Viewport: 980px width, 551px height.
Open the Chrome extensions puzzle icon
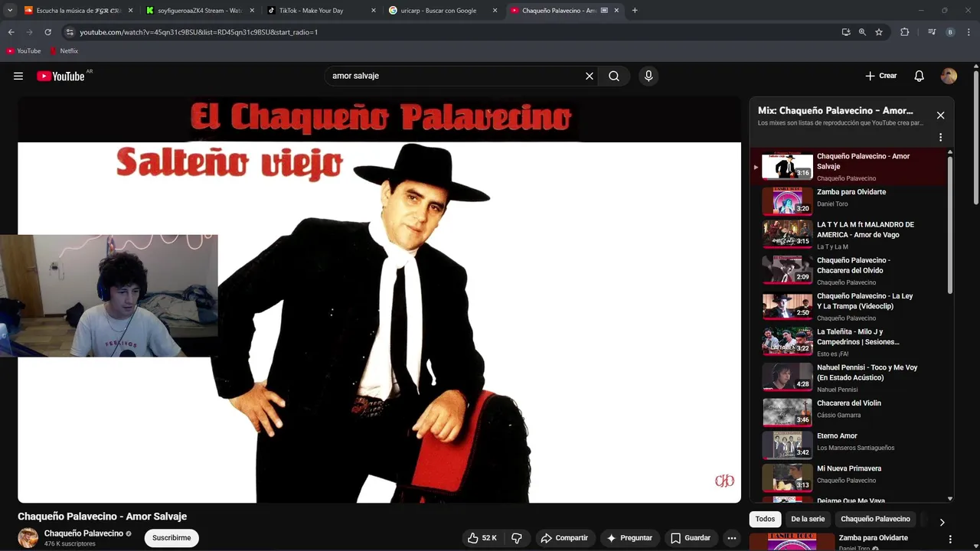click(904, 32)
